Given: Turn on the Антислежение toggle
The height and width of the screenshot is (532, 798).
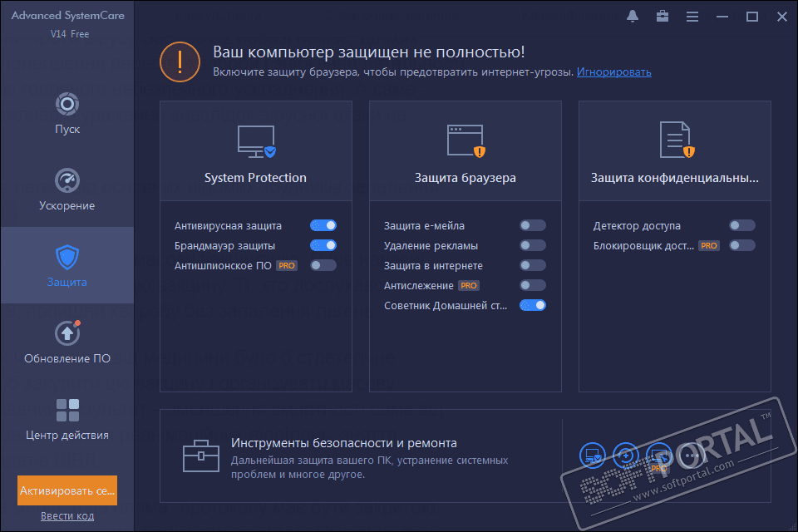Looking at the screenshot, I should [533, 285].
